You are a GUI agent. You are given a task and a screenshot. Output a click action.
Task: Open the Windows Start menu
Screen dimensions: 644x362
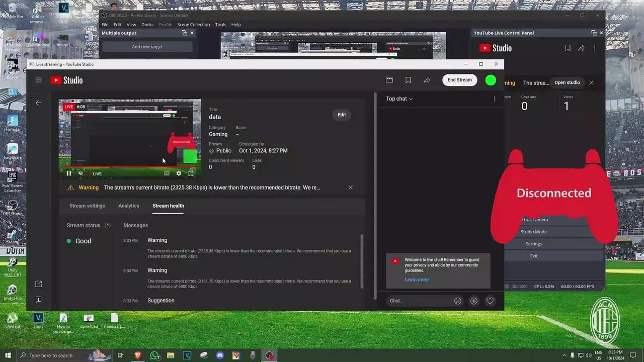click(8, 355)
